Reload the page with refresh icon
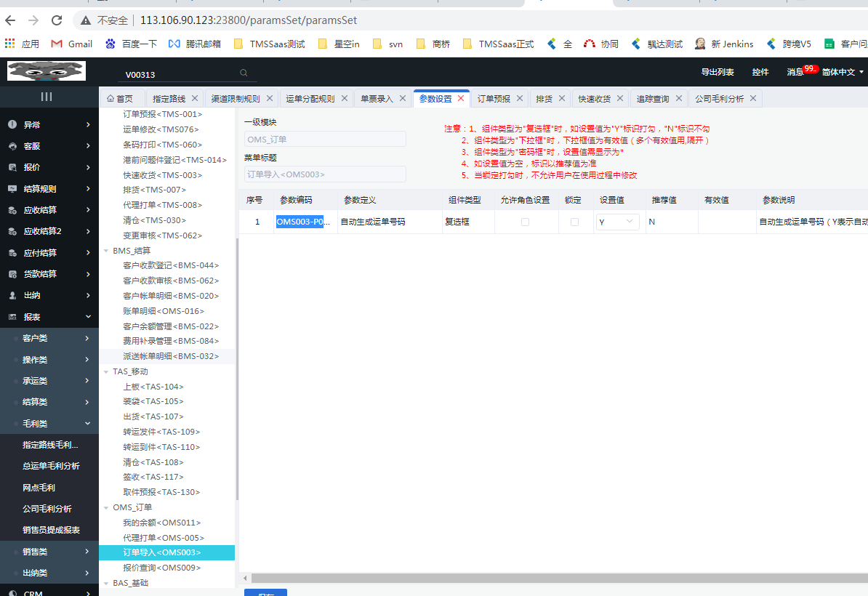 pyautogui.click(x=57, y=20)
